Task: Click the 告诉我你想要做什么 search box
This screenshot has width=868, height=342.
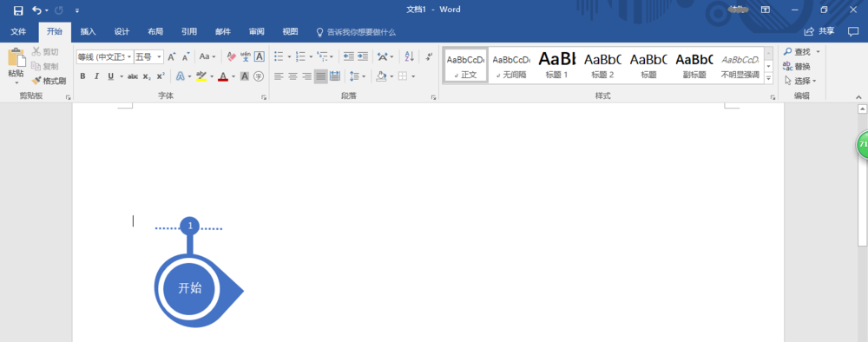Action: click(356, 32)
